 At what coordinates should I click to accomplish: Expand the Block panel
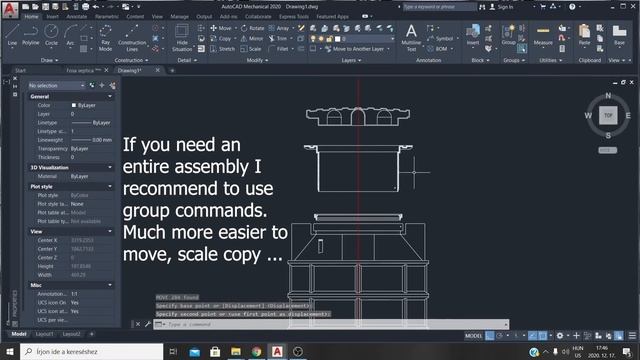pyautogui.click(x=480, y=60)
